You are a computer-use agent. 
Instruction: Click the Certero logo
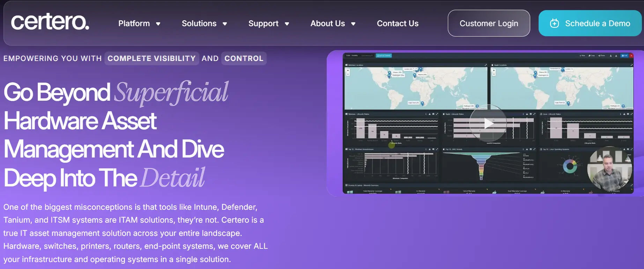(x=50, y=22)
